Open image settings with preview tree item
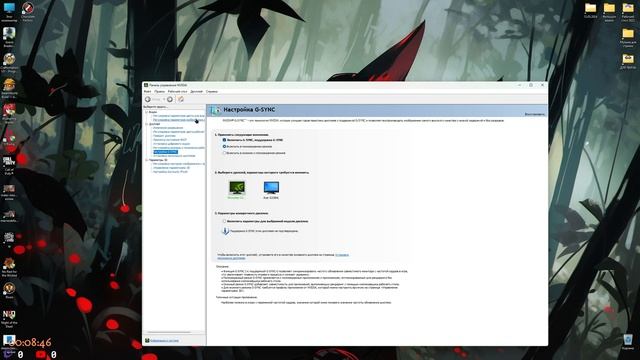The image size is (640, 360). pos(179,164)
